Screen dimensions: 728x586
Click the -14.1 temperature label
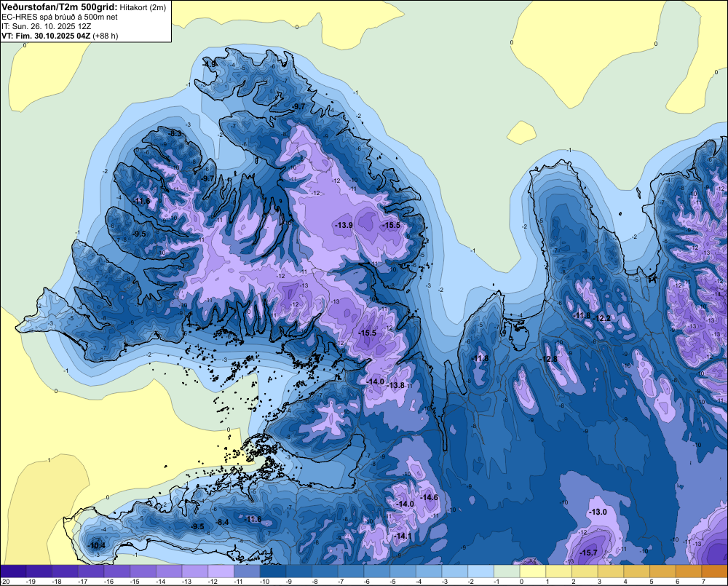[403, 536]
